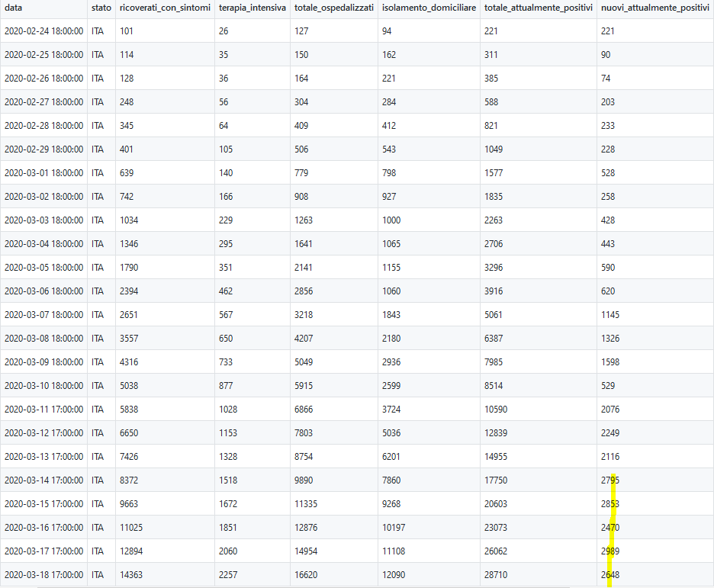Click the 'stato' column header
This screenshot has width=714, height=588.
(x=101, y=8)
